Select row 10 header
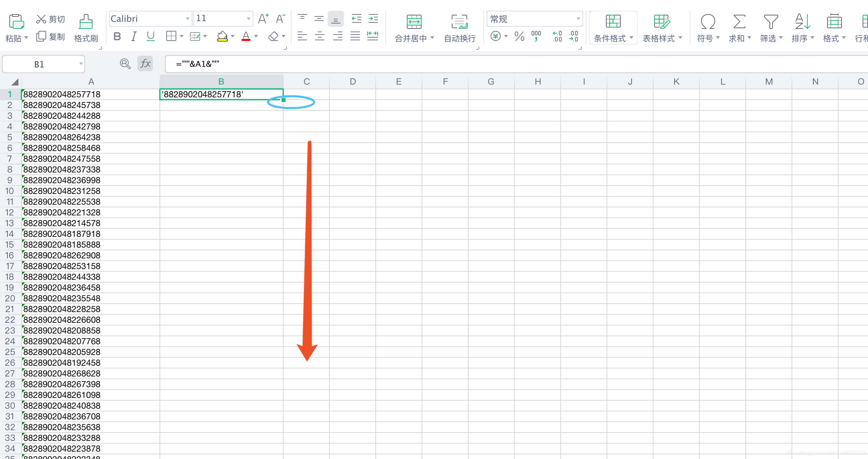The width and height of the screenshot is (868, 459). coord(10,191)
